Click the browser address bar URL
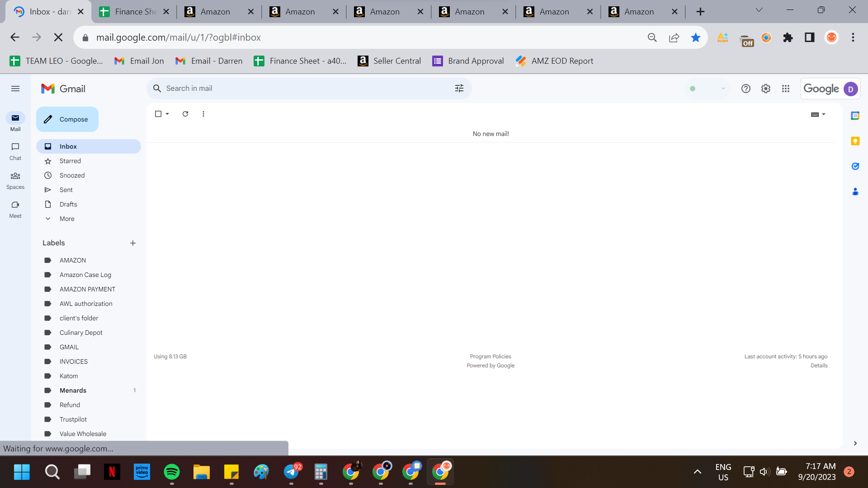868x488 pixels. 179,38
